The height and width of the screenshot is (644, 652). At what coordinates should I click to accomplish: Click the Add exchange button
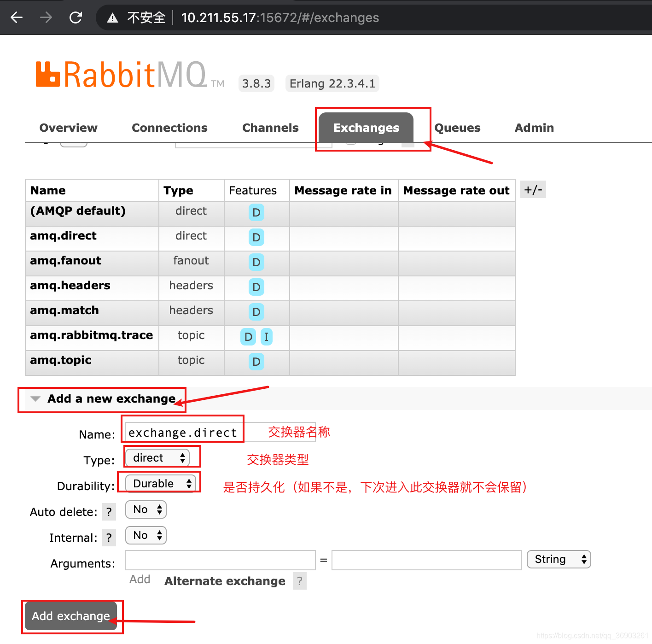71,616
